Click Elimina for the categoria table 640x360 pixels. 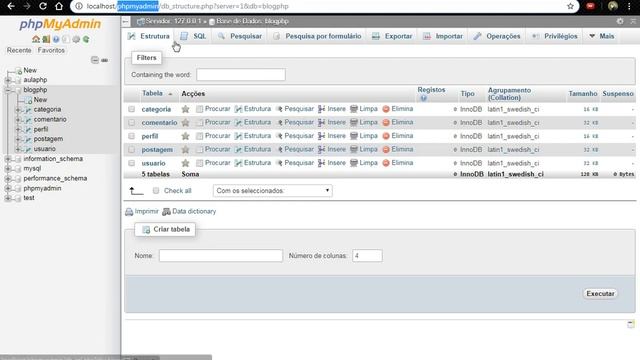398,109
